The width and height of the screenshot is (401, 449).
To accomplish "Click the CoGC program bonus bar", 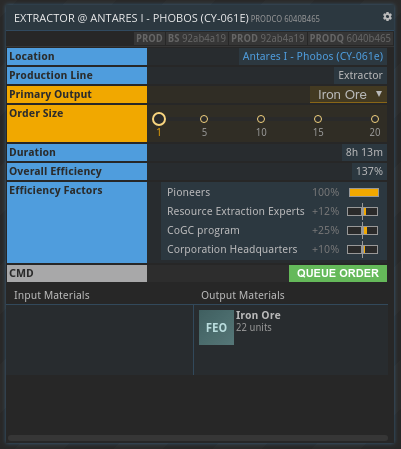I will [362, 230].
